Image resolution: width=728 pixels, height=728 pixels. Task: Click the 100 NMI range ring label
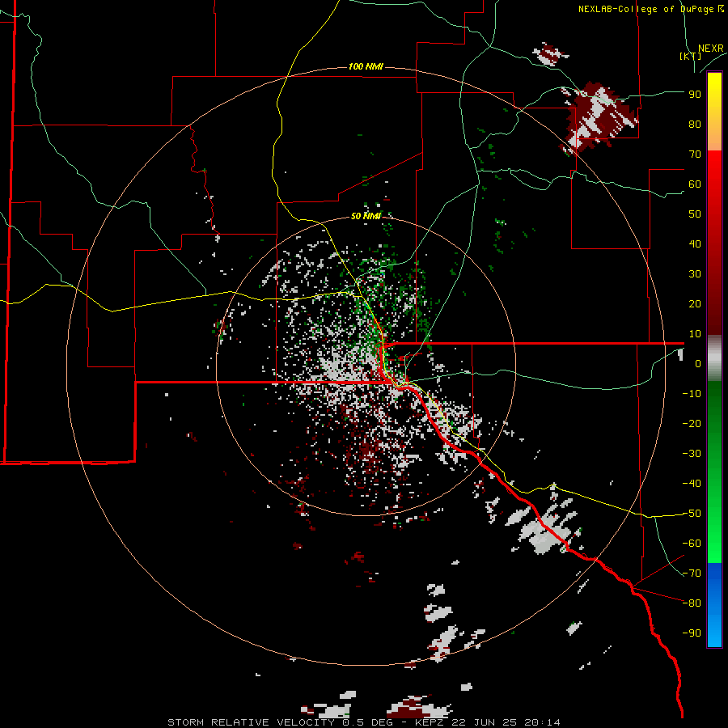[x=366, y=66]
